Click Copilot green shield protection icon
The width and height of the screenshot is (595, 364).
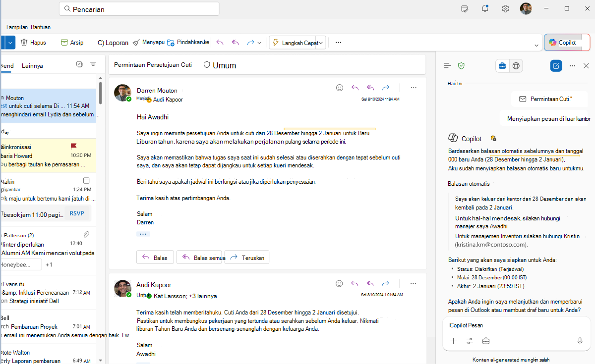click(x=461, y=65)
